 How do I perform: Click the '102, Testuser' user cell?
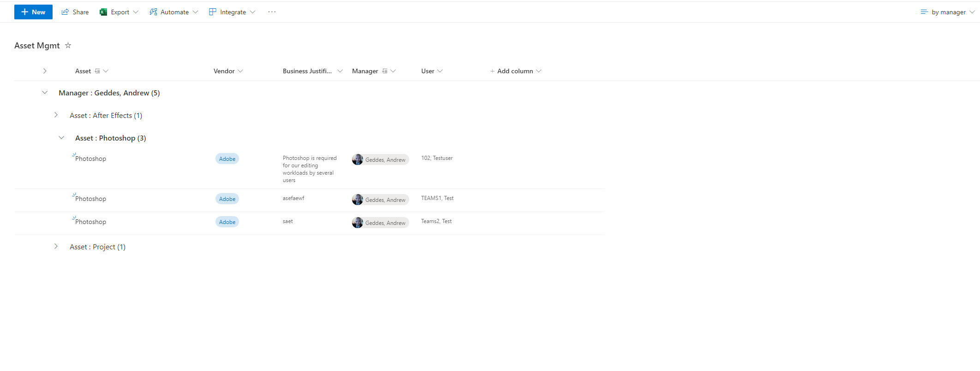click(437, 158)
